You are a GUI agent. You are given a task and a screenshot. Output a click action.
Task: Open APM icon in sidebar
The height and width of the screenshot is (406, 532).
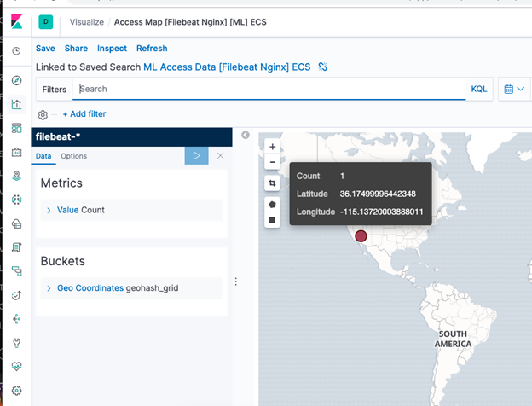[16, 271]
